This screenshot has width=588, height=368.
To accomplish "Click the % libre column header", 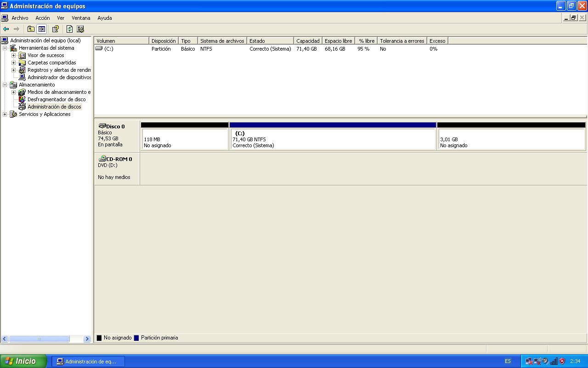I will (367, 41).
